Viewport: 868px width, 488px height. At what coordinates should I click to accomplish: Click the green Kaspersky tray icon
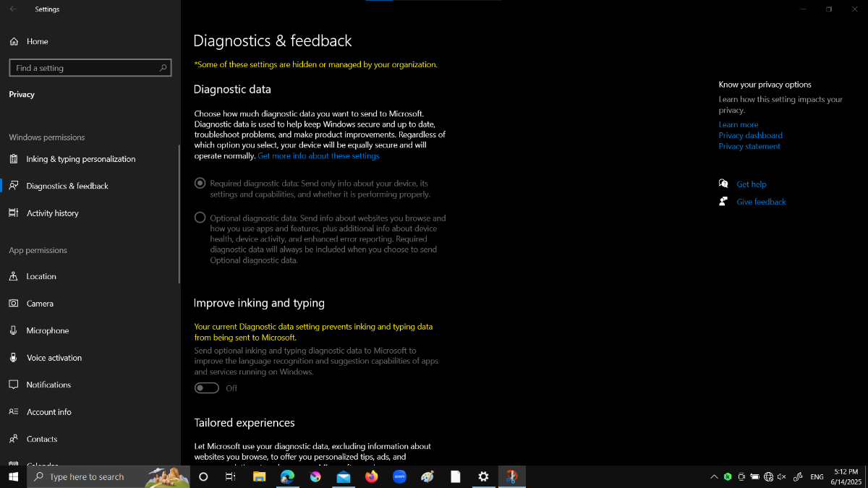728,477
